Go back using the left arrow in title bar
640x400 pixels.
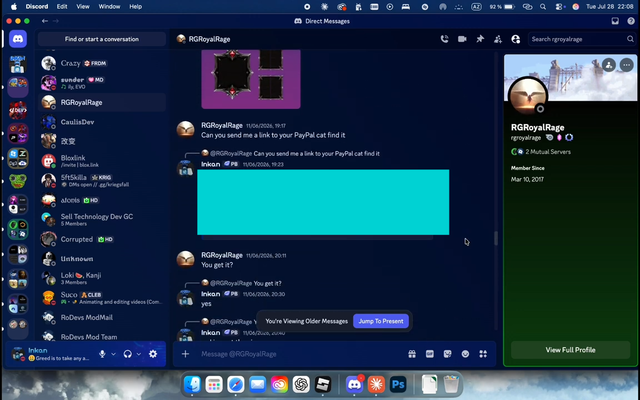pyautogui.click(x=45, y=21)
